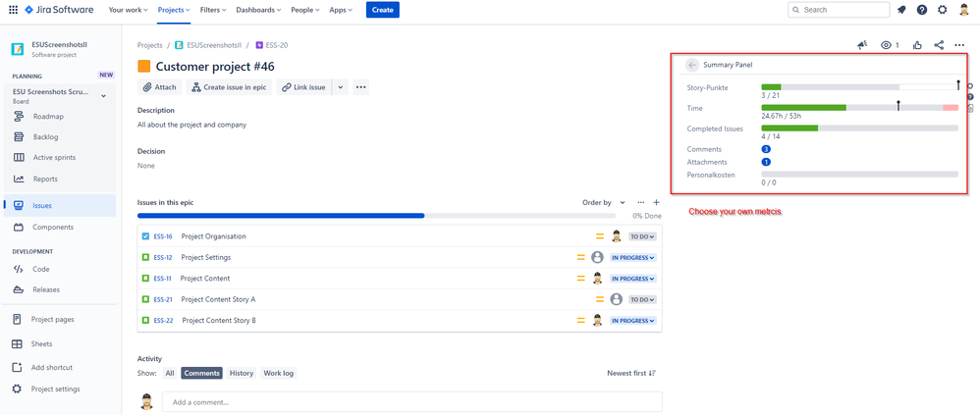Change the TO DO status of ESS-21
The height and width of the screenshot is (415, 980).
pyautogui.click(x=642, y=299)
